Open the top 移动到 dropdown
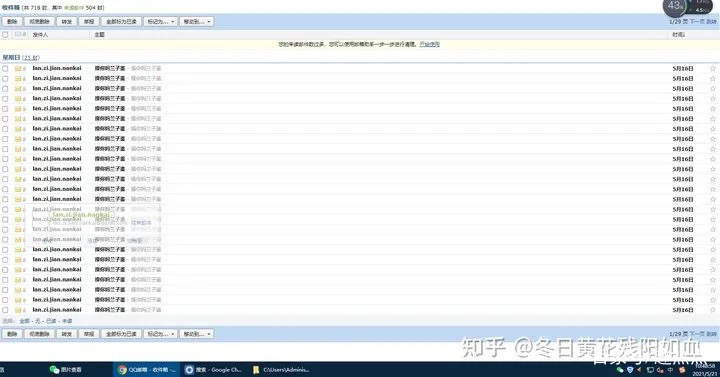Image resolution: width=720 pixels, height=377 pixels. (197, 22)
